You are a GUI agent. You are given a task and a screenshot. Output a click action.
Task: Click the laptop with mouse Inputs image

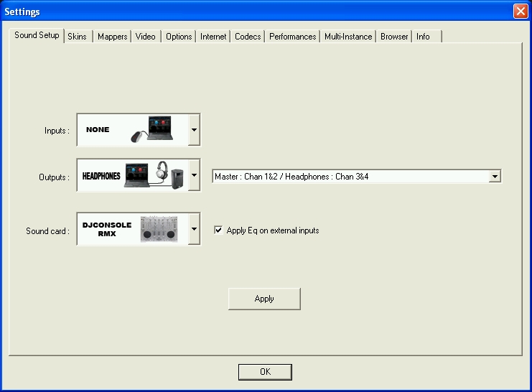(x=152, y=129)
